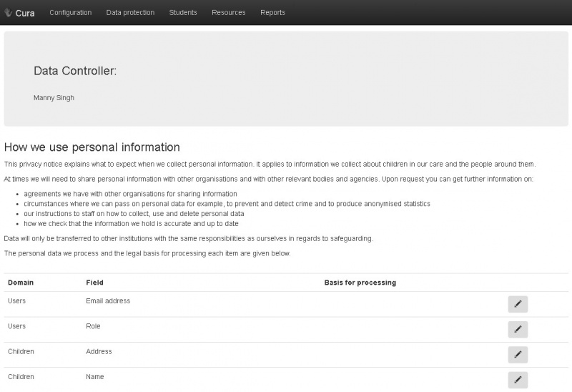This screenshot has height=392, width=572.
Task: Click 'How we use personal information' heading
Action: coord(92,147)
